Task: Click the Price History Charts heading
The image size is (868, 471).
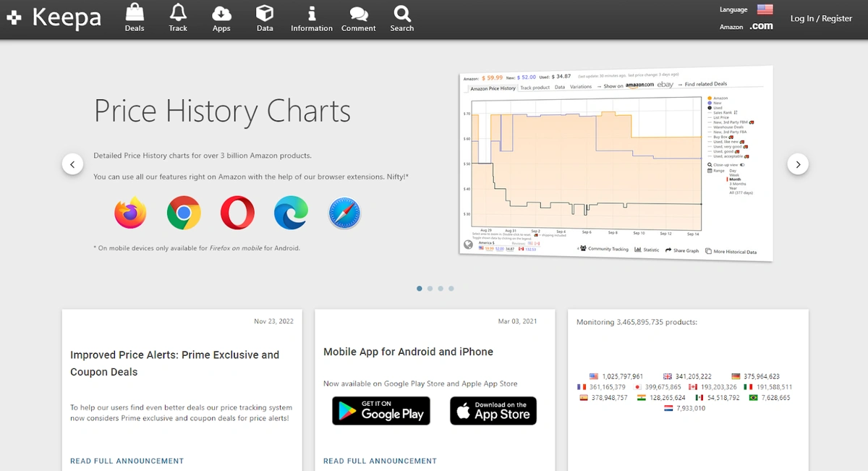Action: pos(222,111)
